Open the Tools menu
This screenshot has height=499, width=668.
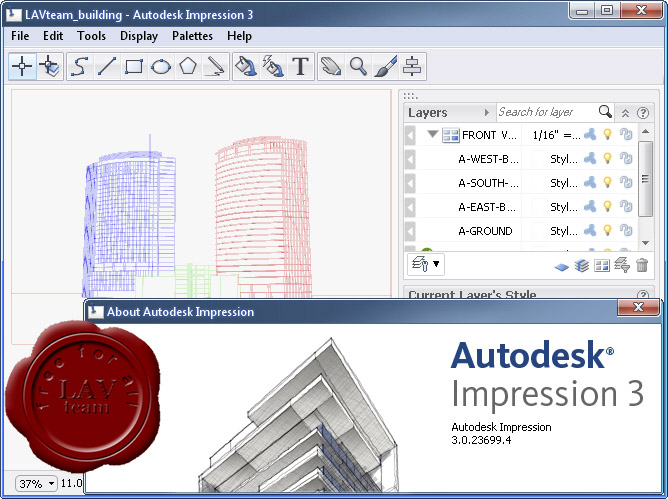(x=91, y=36)
